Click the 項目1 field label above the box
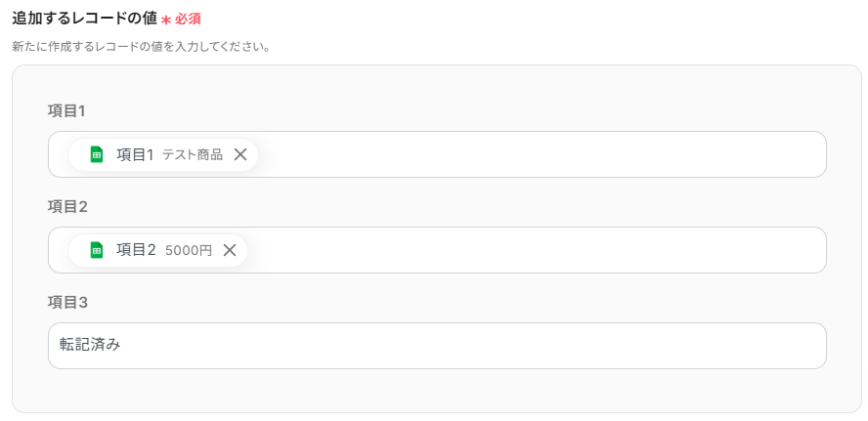 [x=67, y=110]
